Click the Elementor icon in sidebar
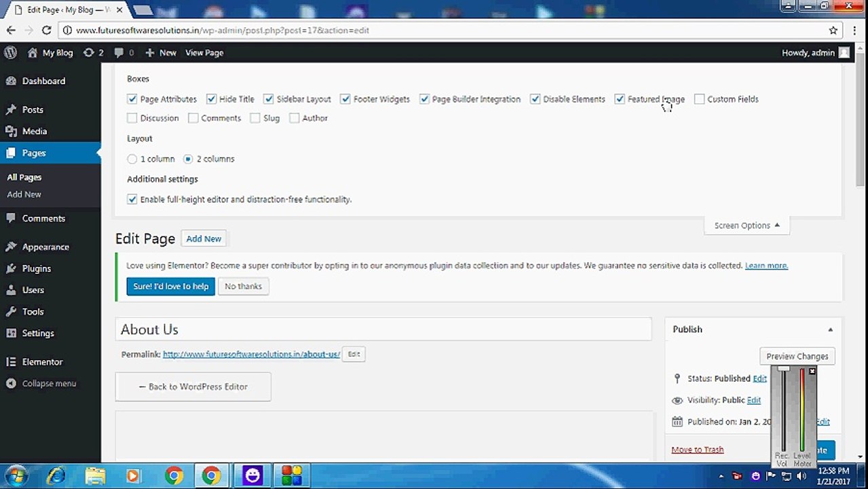The image size is (868, 489). pos(11,362)
